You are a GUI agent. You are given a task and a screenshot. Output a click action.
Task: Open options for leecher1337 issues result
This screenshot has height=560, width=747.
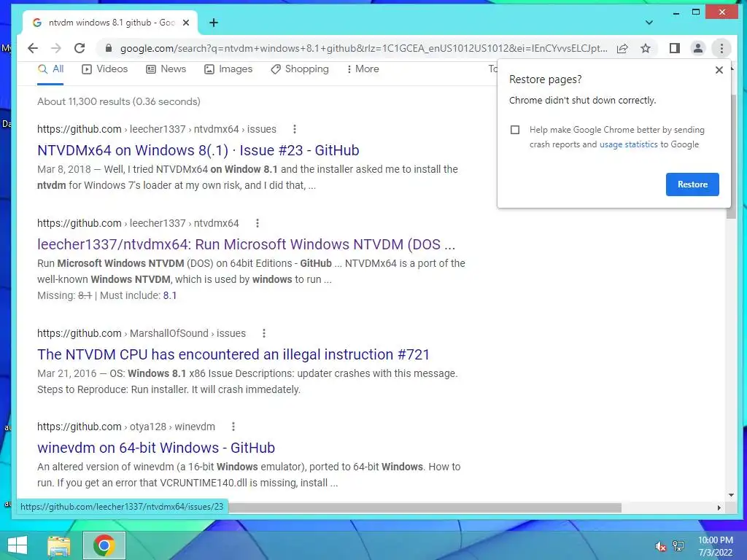tap(295, 129)
